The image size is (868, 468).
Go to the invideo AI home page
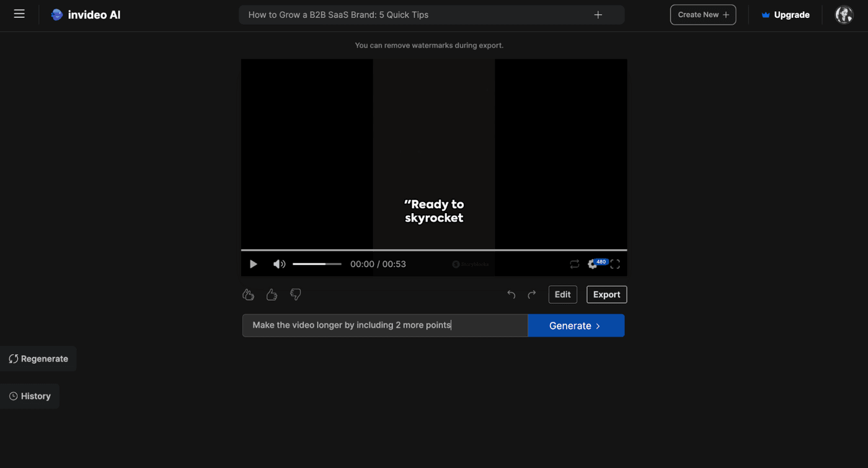[x=85, y=14]
